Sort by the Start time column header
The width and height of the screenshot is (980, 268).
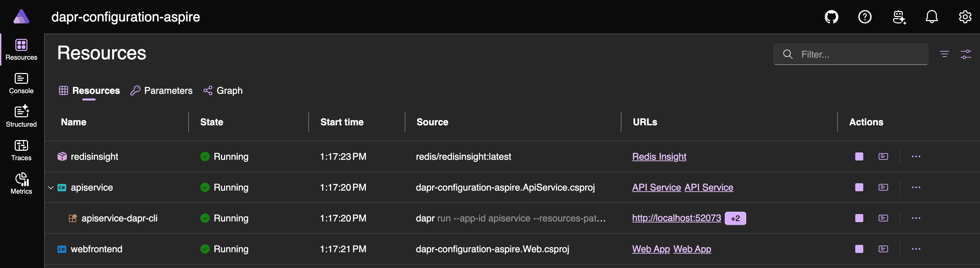341,122
